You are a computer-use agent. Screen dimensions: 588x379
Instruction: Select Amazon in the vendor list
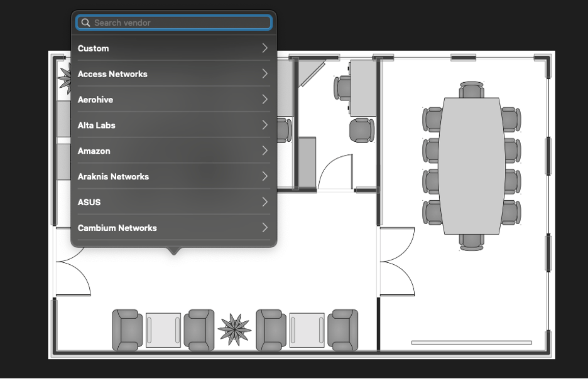[x=173, y=151]
